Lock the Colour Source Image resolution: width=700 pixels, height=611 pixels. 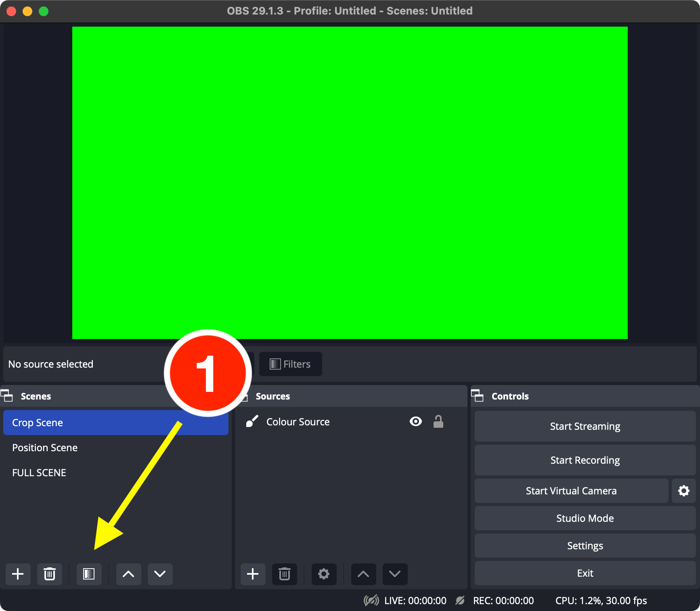(438, 421)
